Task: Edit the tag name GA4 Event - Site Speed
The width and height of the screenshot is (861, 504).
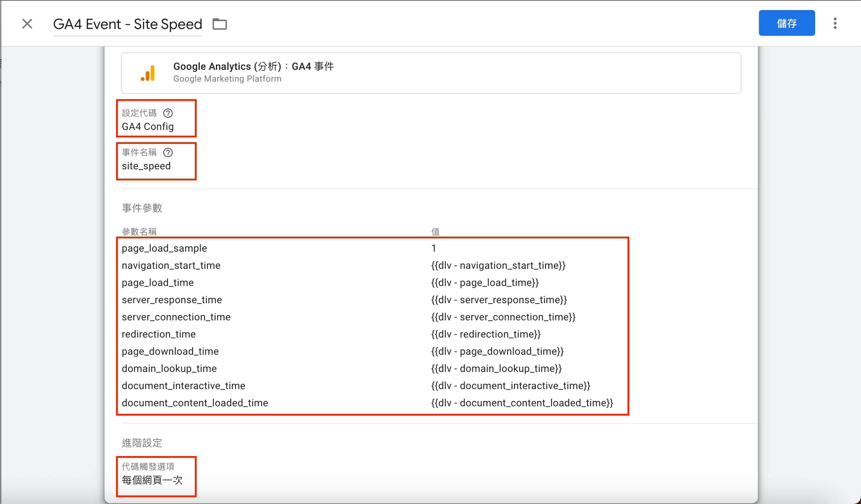Action: click(x=128, y=24)
